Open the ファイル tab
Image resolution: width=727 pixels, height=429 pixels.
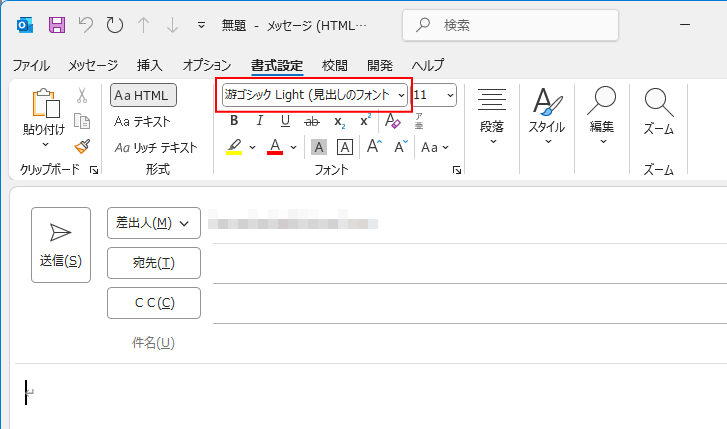[31, 65]
